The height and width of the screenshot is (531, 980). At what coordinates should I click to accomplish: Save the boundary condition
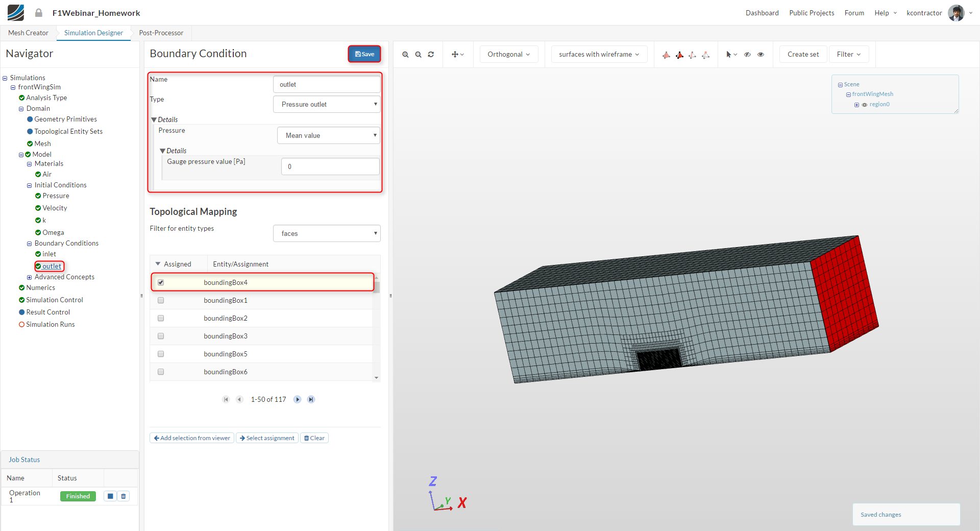(364, 54)
